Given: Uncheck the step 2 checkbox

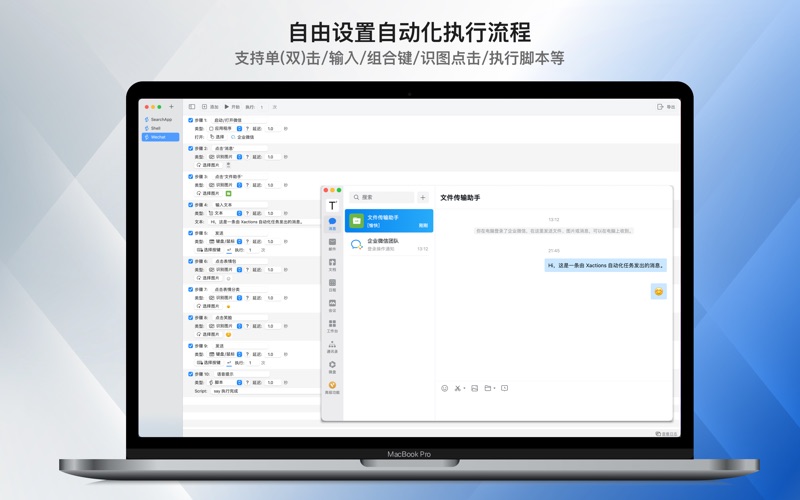Looking at the screenshot, I should [x=190, y=148].
